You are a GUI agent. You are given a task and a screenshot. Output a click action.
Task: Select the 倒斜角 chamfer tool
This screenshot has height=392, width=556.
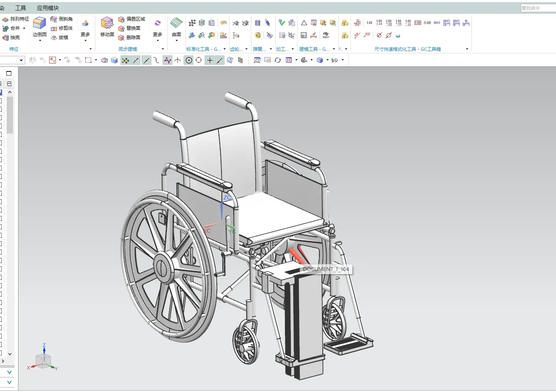pos(61,19)
